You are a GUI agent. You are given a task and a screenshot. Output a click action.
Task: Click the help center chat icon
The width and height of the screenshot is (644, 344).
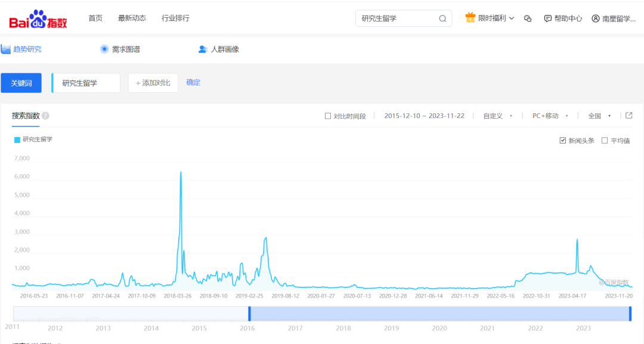[547, 18]
